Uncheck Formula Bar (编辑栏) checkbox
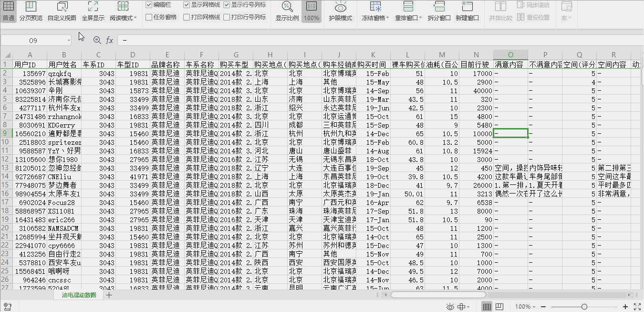 click(x=149, y=5)
